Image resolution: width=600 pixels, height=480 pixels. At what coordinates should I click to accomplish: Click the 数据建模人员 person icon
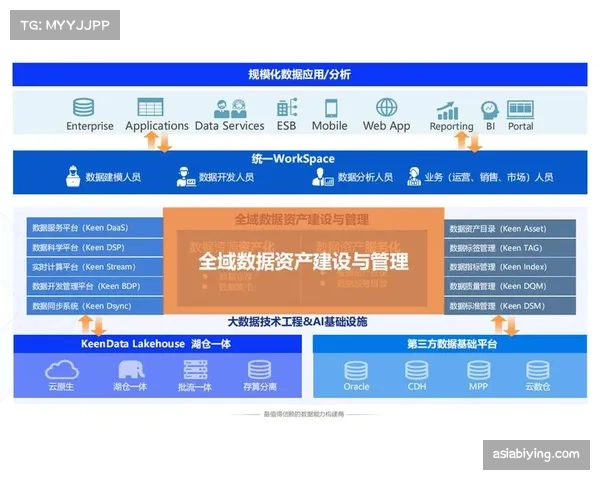tap(73, 176)
